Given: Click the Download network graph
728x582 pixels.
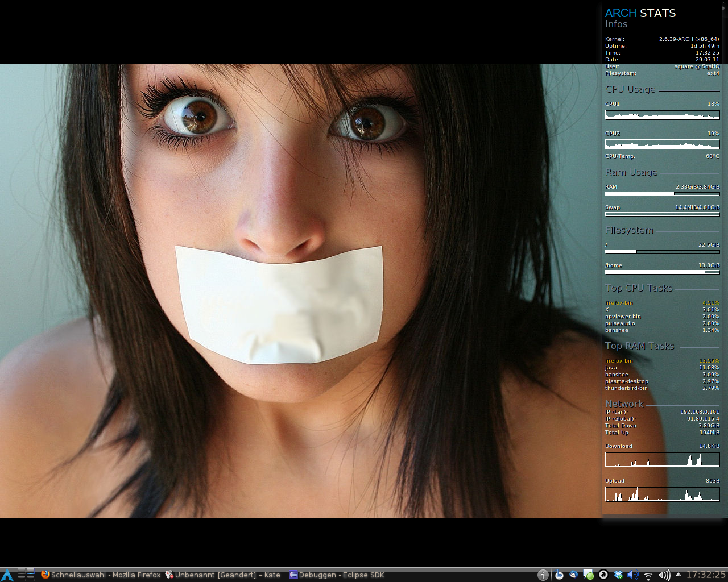Looking at the screenshot, I should point(662,459).
